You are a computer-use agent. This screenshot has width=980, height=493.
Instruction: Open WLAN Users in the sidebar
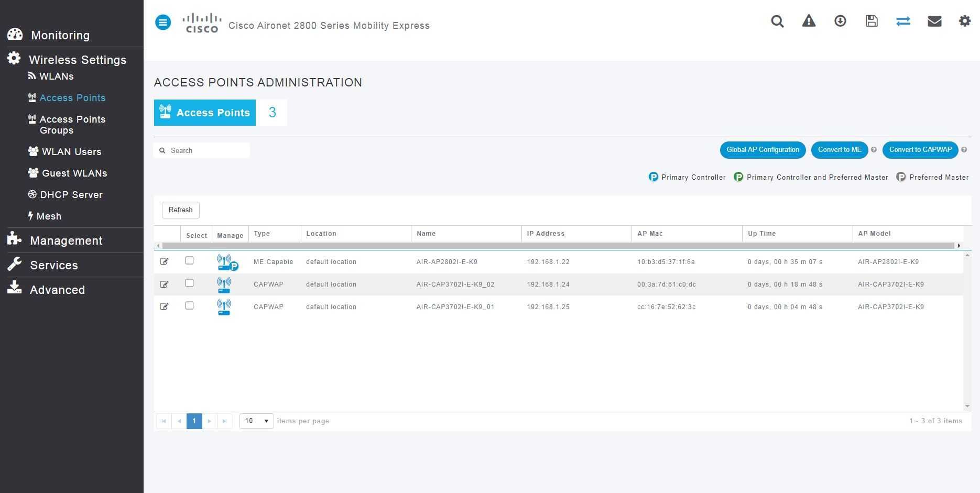pos(71,152)
